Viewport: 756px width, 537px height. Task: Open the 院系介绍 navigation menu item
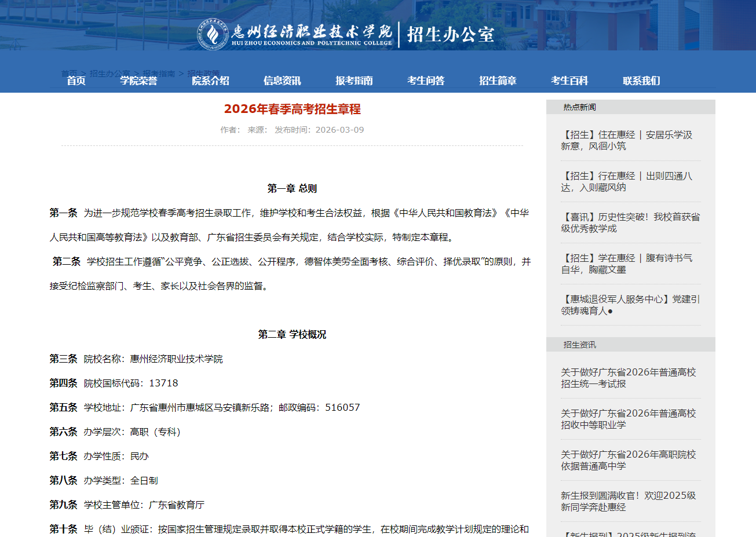[x=211, y=81]
